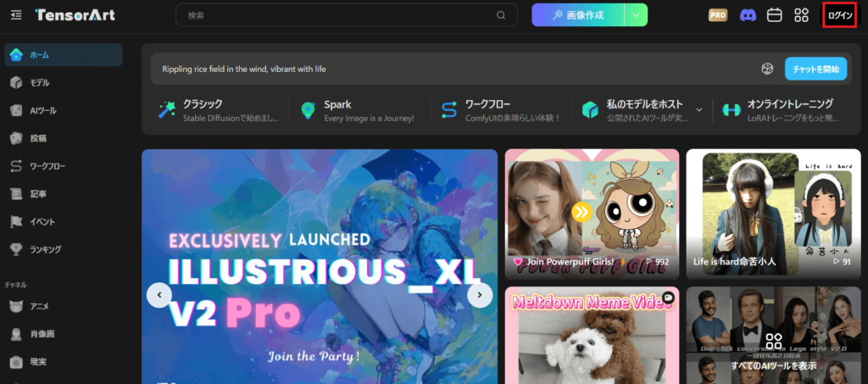
Task: Click the モデル cube icon
Action: click(x=17, y=82)
